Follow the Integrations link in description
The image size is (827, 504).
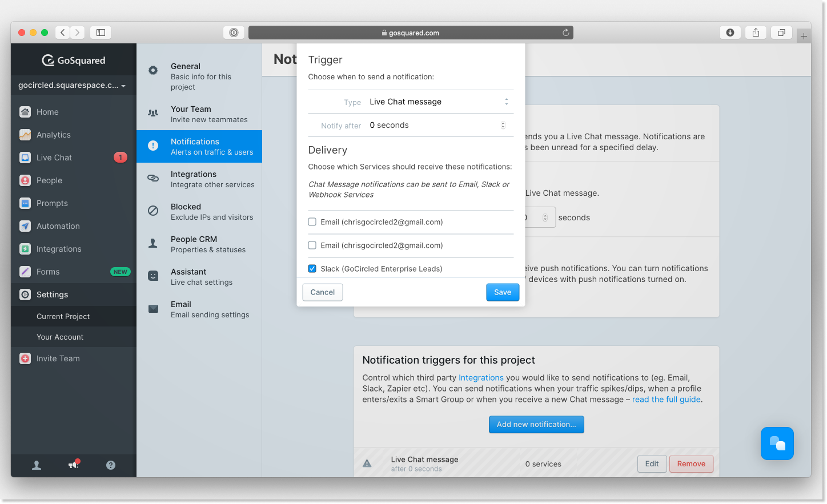pyautogui.click(x=481, y=378)
